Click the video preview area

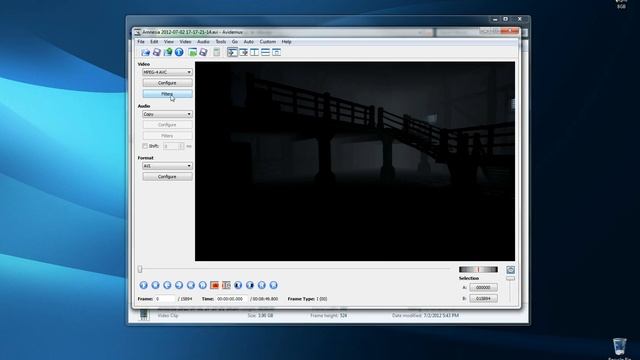pyautogui.click(x=355, y=162)
